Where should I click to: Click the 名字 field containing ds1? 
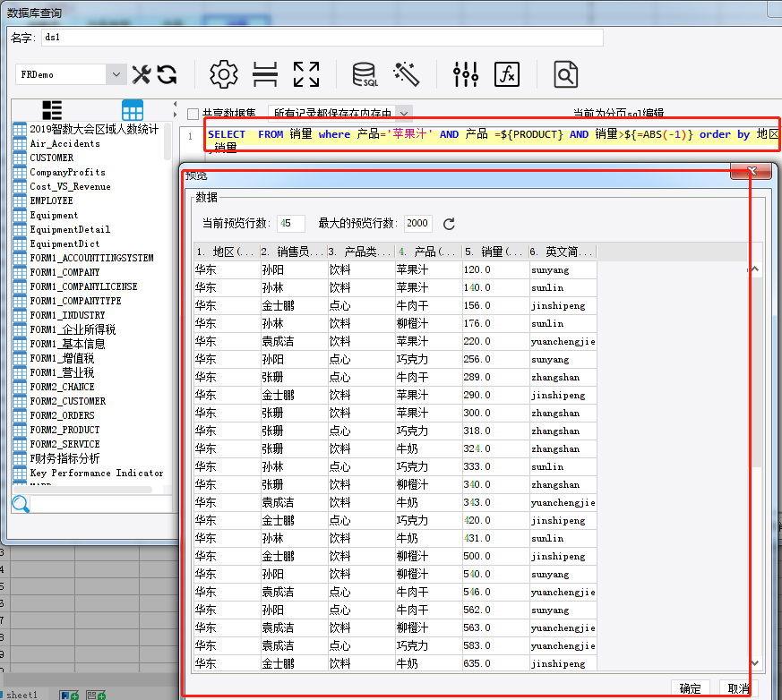click(x=321, y=38)
